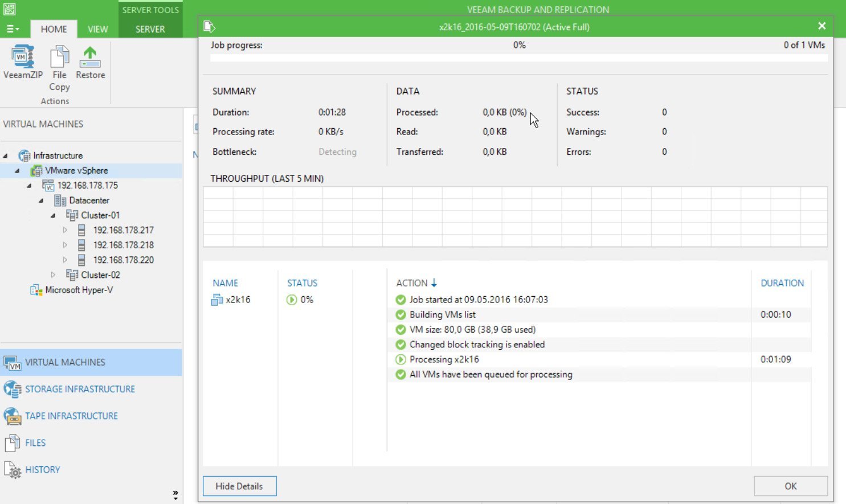Image resolution: width=846 pixels, height=504 pixels.
Task: Select VMware vSphere in the tree
Action: (76, 170)
